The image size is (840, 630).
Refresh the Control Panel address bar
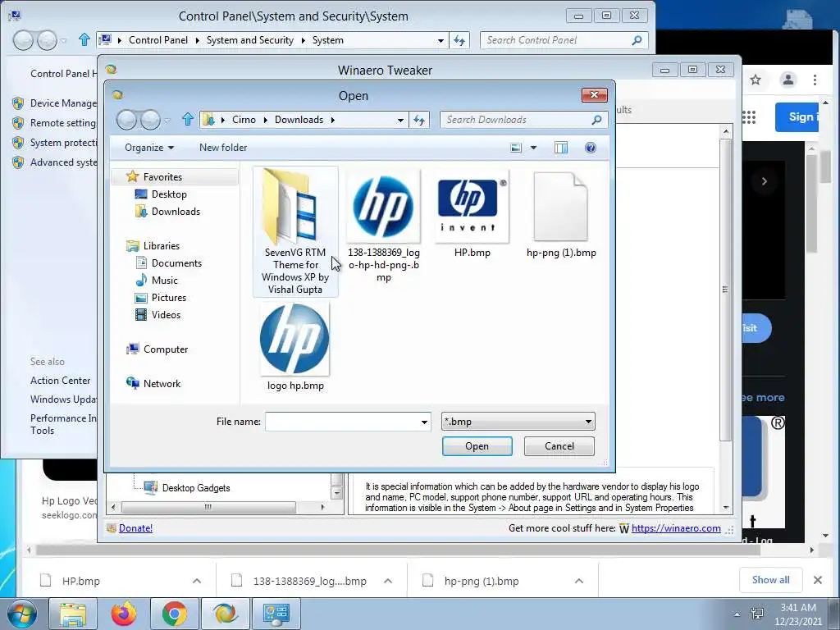pyautogui.click(x=459, y=40)
